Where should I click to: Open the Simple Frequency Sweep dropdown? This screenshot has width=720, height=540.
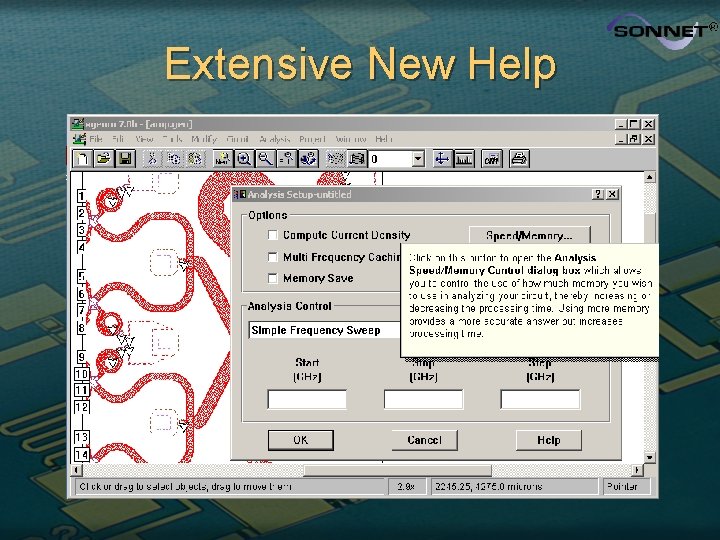pos(324,330)
